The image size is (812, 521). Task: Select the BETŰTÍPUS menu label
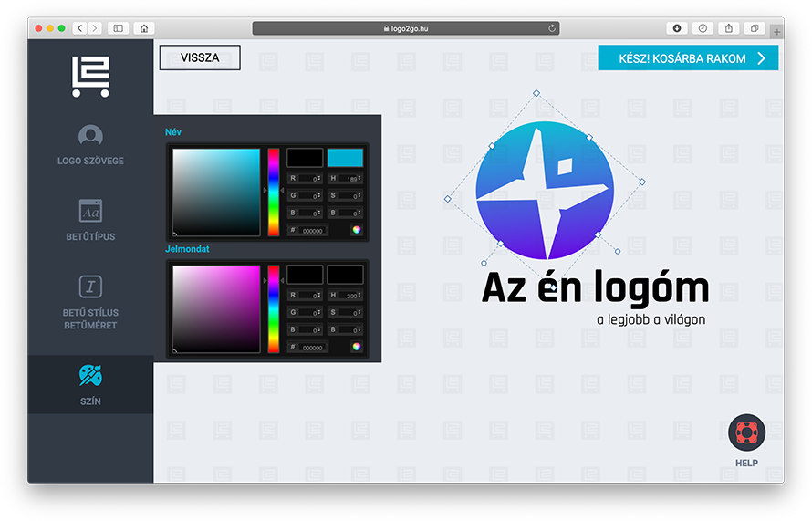click(90, 236)
